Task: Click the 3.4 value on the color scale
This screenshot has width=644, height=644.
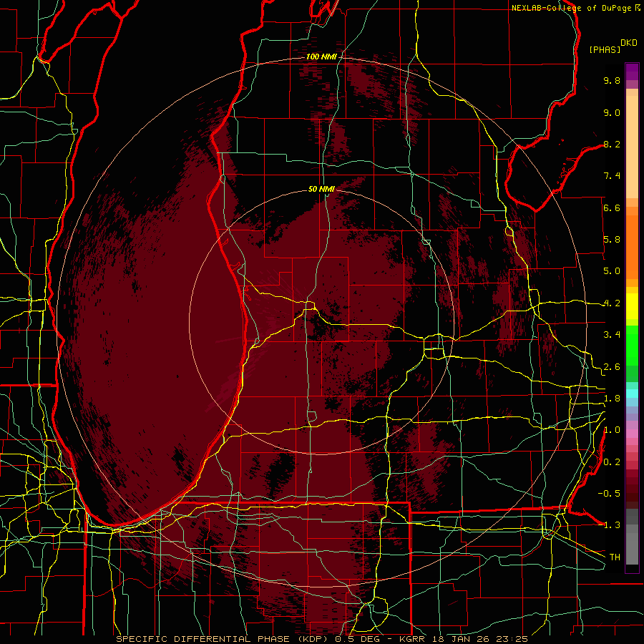Action: coord(612,335)
